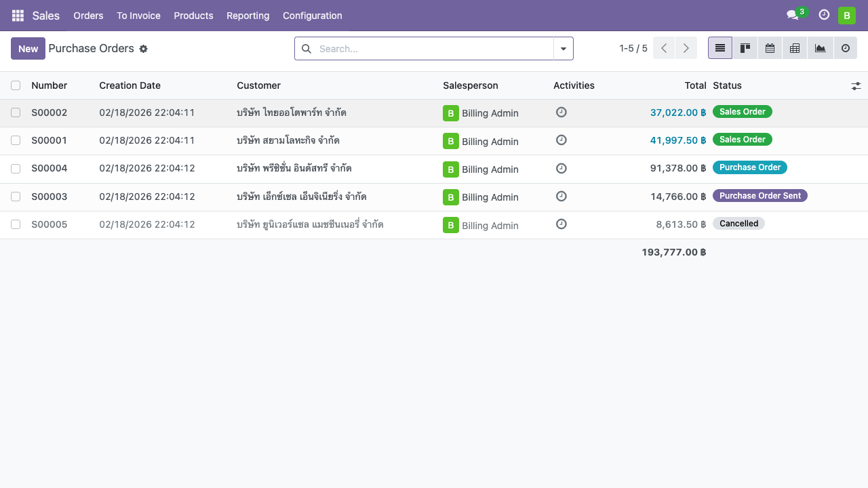Open the Configuration menu
The width and height of the screenshot is (868, 488).
[312, 16]
